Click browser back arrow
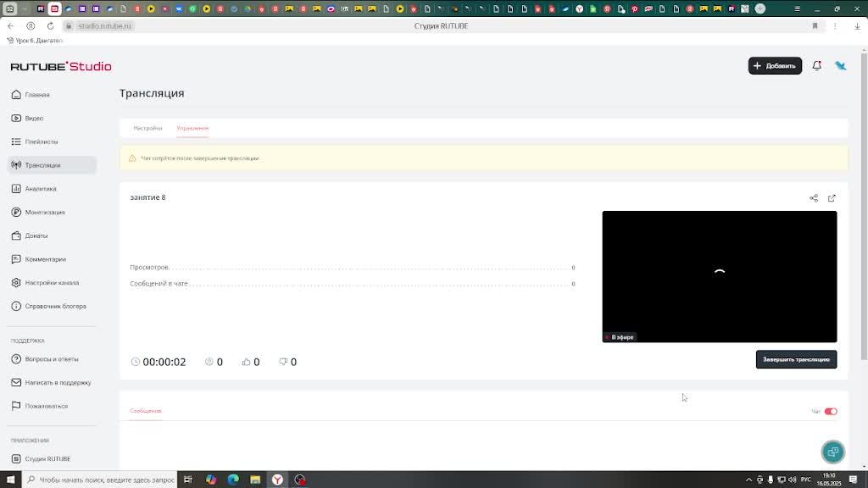 10,26
